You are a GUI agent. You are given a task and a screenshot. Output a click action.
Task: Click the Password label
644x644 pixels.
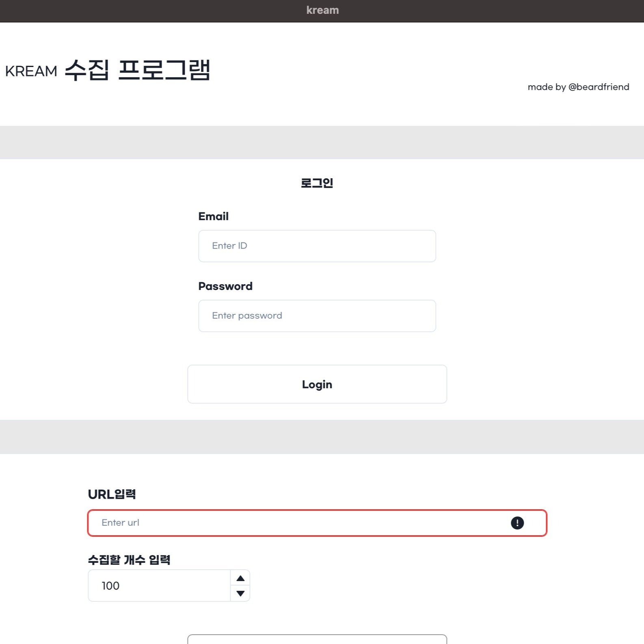click(225, 286)
